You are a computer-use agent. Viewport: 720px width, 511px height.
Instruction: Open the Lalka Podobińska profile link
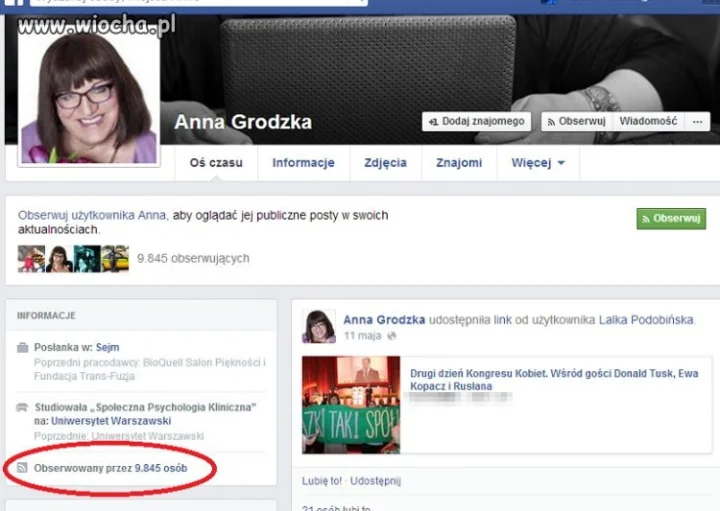pos(646,320)
